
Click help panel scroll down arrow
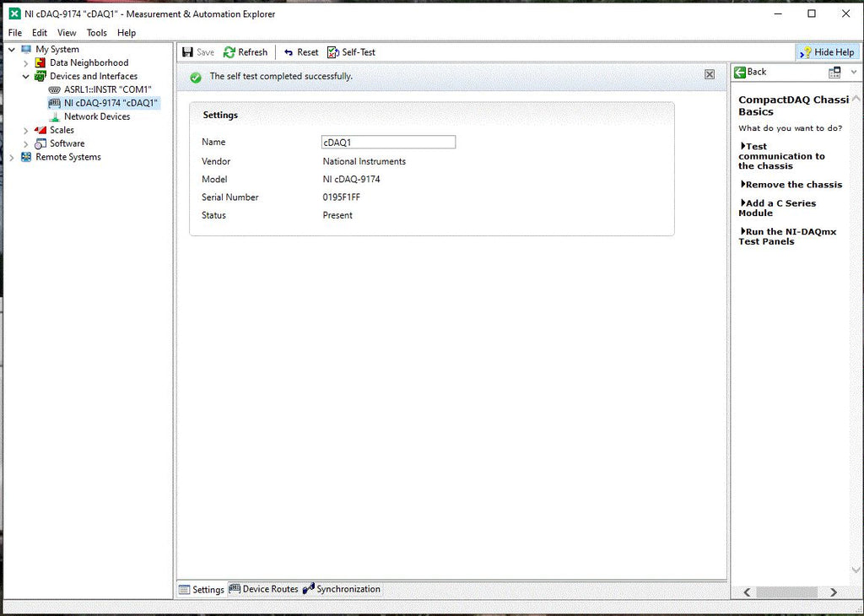856,570
